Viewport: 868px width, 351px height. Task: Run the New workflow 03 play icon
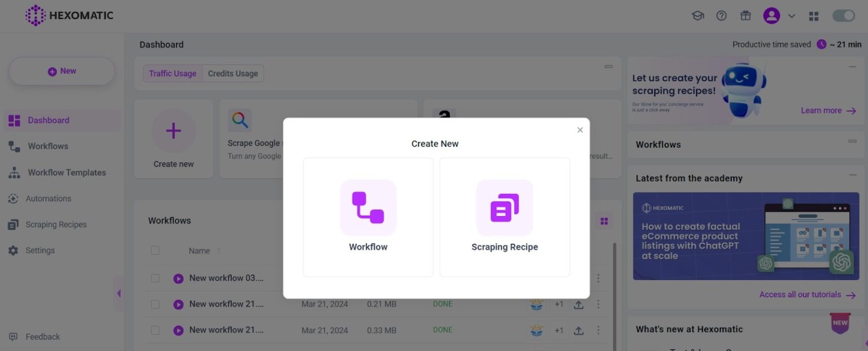tap(179, 278)
